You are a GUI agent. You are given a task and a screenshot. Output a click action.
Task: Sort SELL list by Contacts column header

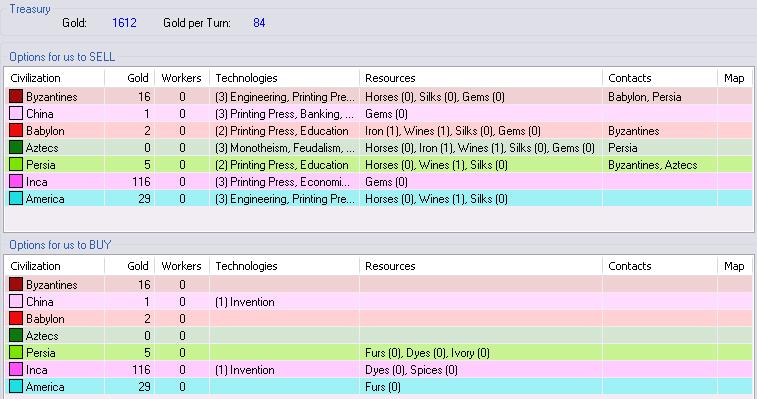660,78
